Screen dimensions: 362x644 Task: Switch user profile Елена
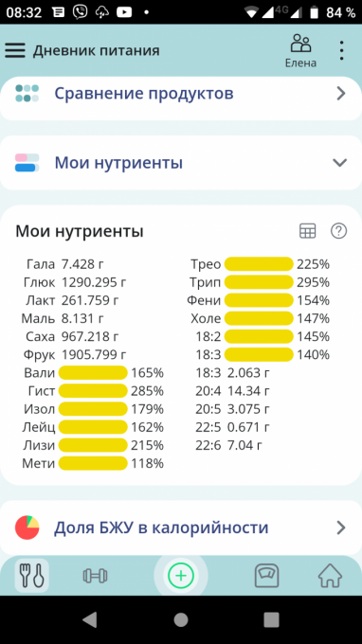click(301, 51)
